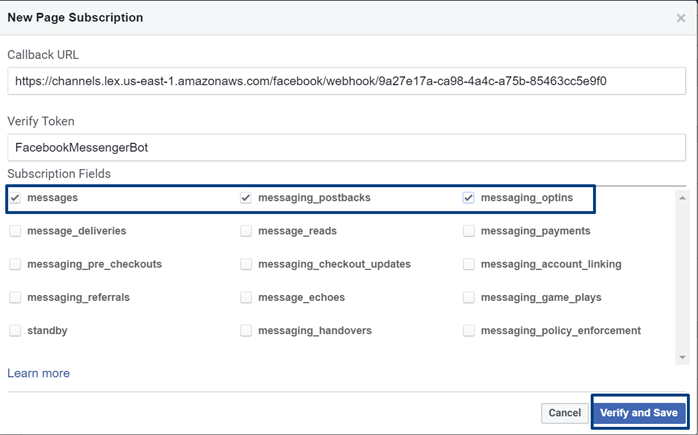The image size is (698, 435).
Task: Enable the message_reads checkbox
Action: [x=246, y=231]
